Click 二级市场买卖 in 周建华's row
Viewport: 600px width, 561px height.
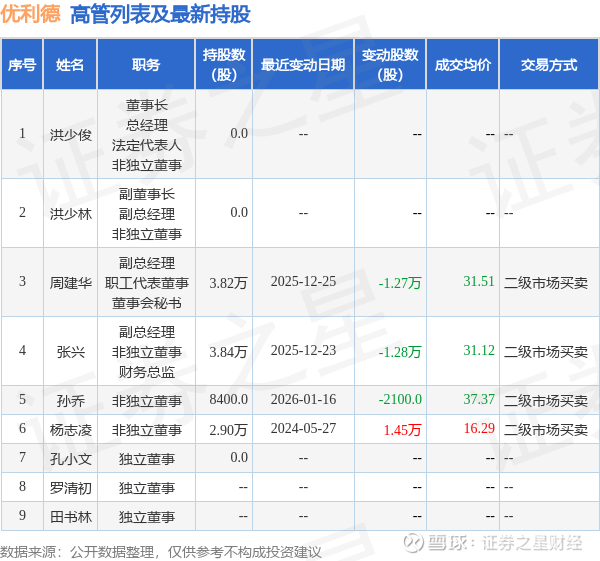[546, 283]
